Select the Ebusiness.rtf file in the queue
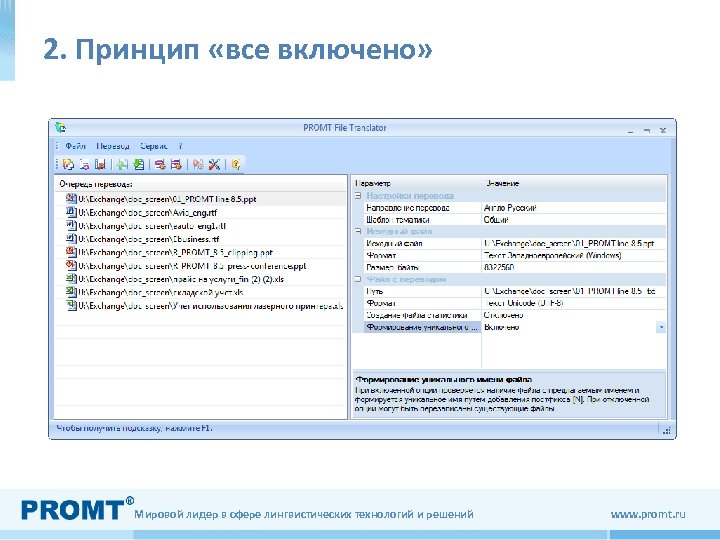The image size is (720, 540). click(x=149, y=239)
